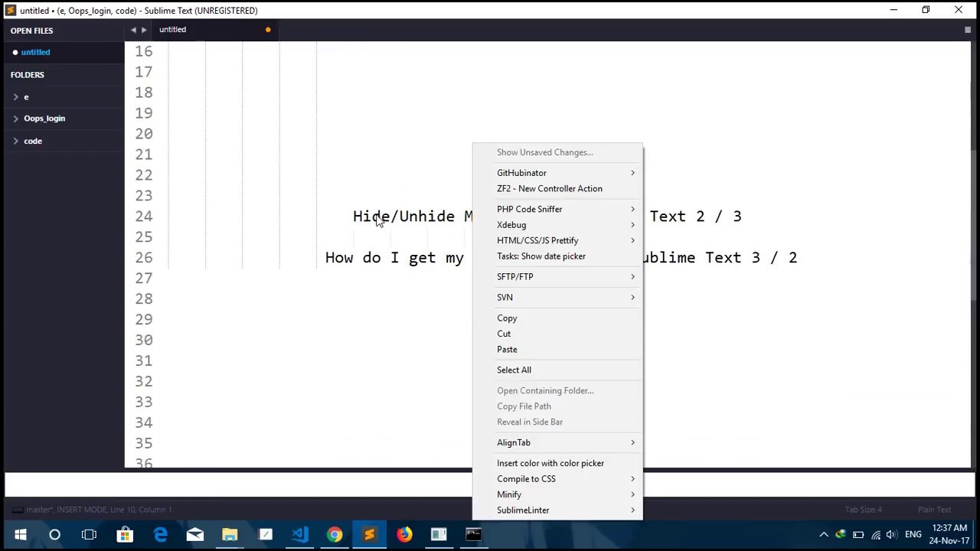
Task: Select Tasks: Show date picker
Action: pos(557,256)
